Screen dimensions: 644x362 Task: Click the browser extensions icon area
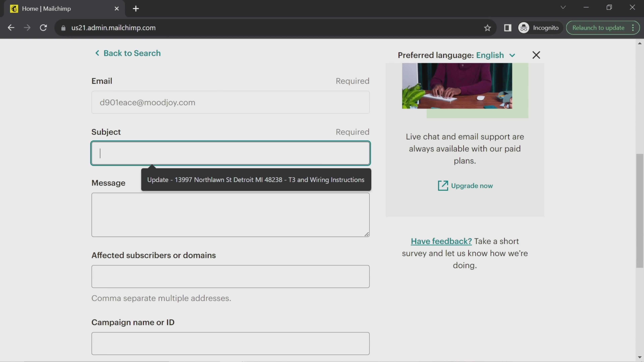pyautogui.click(x=507, y=27)
